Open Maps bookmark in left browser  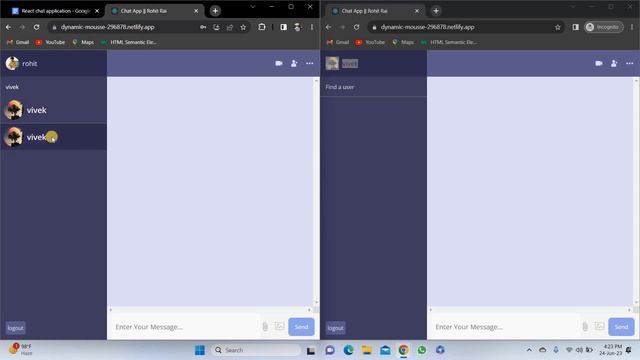pyautogui.click(x=83, y=42)
